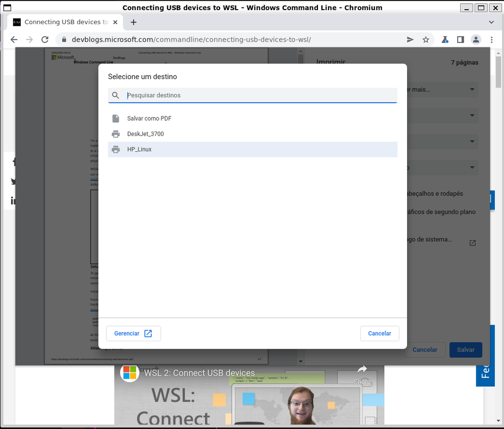
Task: Click the search magnifier icon in the dialog
Action: [116, 95]
